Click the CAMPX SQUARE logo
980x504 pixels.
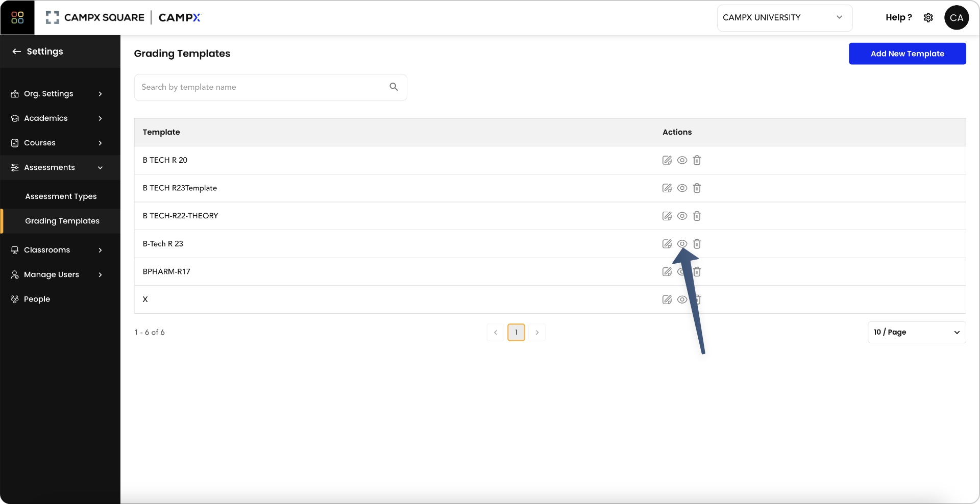95,17
